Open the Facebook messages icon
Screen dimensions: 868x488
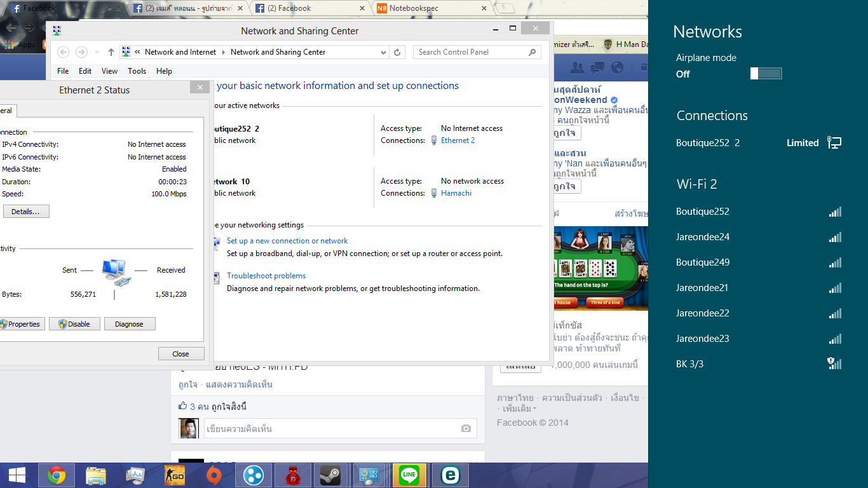click(x=597, y=67)
